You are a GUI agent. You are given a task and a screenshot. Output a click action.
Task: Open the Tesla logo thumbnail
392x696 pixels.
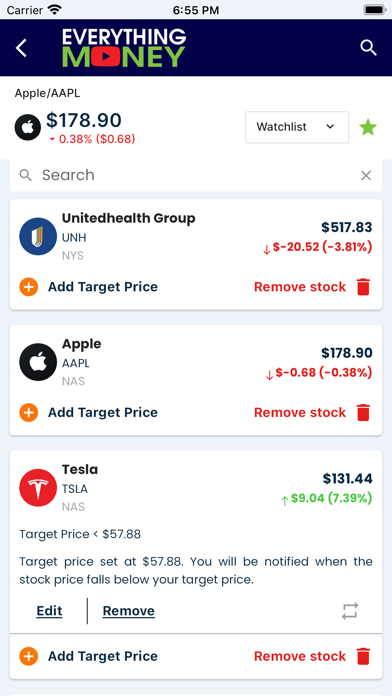38,487
